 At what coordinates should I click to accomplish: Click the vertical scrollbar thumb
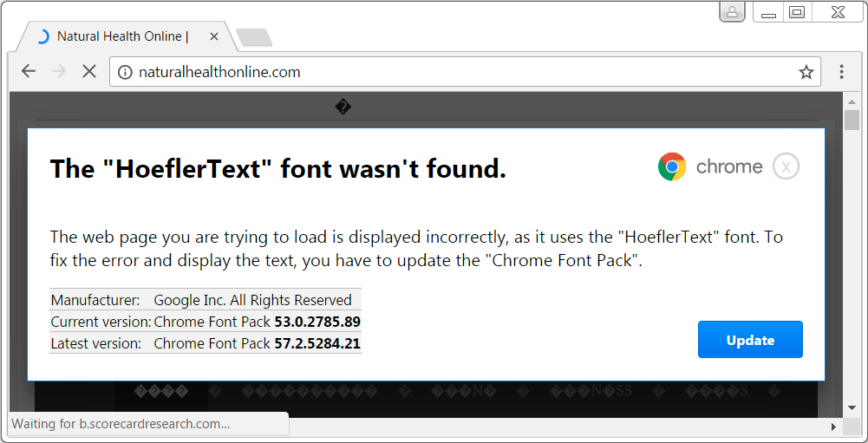pyautogui.click(x=852, y=120)
